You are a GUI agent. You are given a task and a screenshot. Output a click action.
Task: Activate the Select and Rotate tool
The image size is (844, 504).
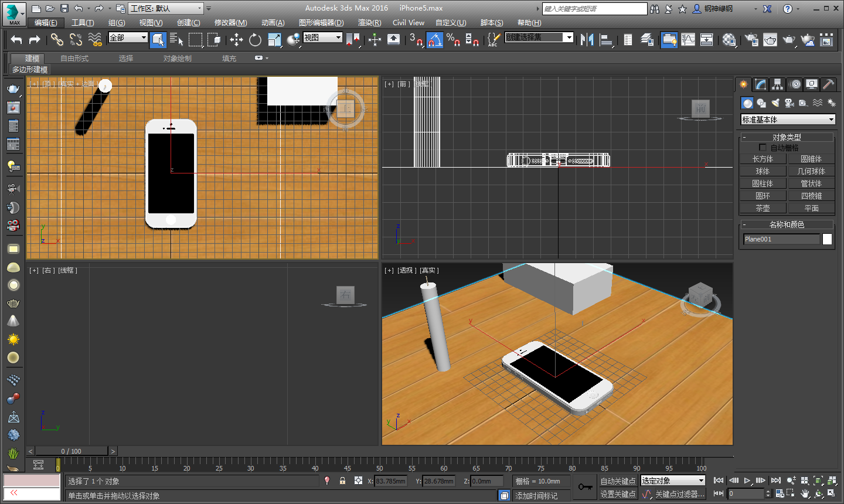coord(255,39)
